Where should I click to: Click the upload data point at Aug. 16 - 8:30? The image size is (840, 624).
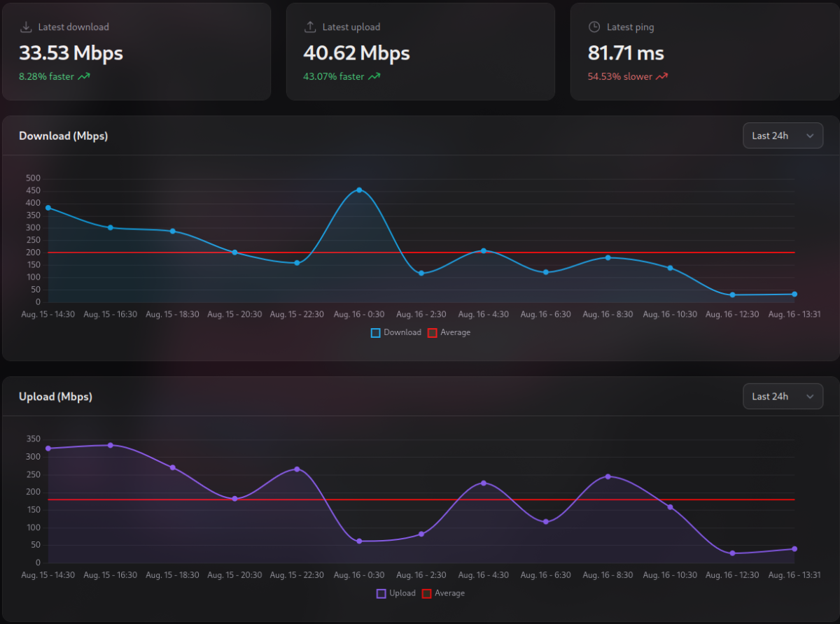[608, 476]
